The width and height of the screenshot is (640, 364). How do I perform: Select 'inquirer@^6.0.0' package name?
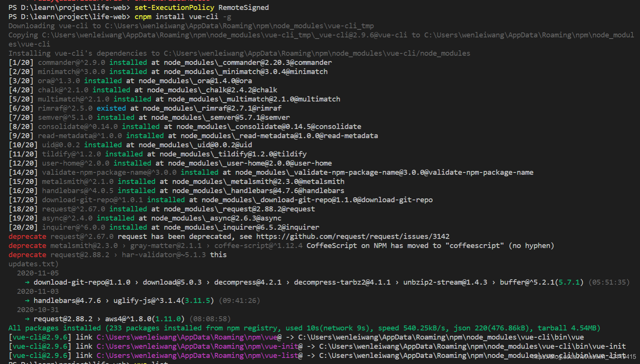[x=73, y=227]
